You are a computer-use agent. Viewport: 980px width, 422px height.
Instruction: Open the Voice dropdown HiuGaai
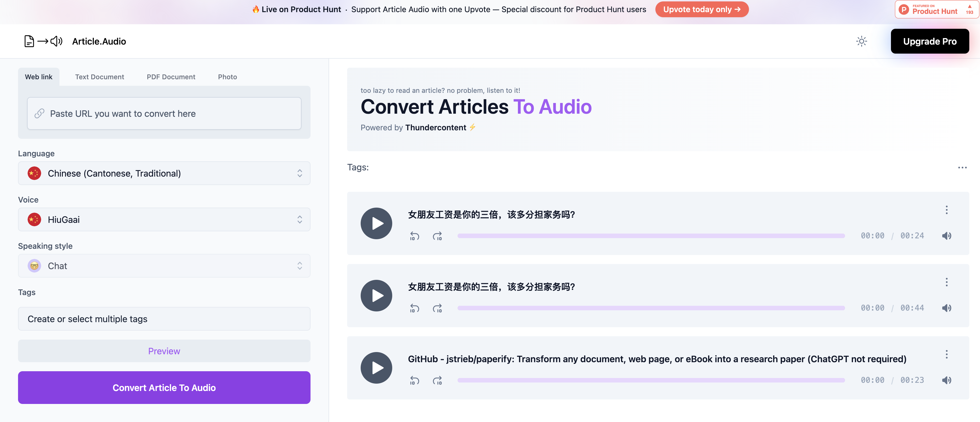(x=164, y=219)
